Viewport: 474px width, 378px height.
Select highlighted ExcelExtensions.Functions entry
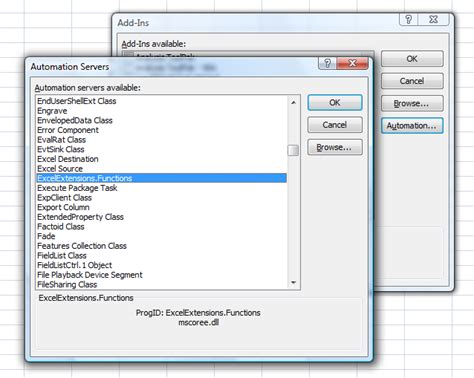[161, 178]
